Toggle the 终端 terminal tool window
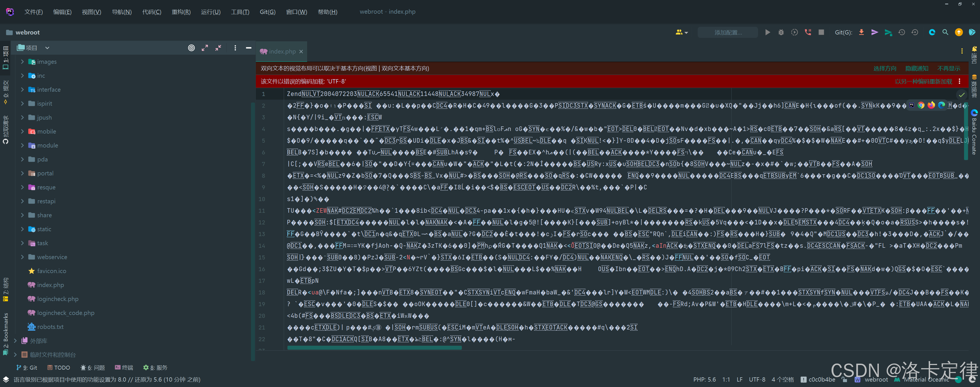The height and width of the screenshot is (387, 980). coord(124,368)
